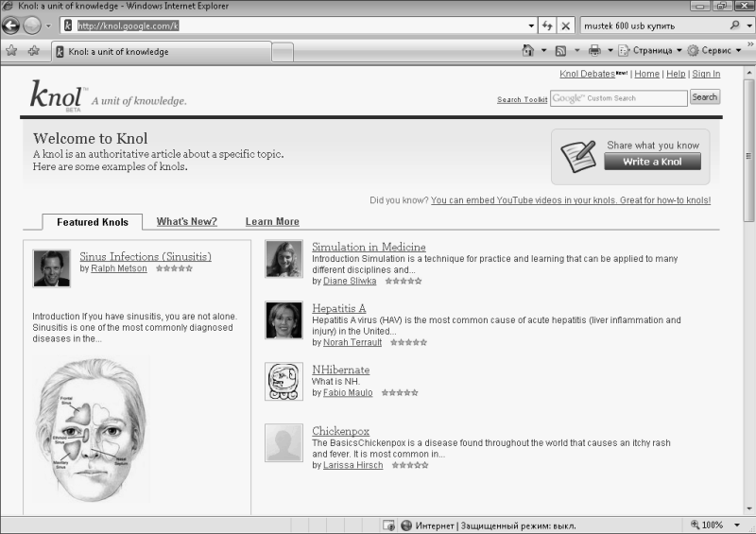Open recent pages dropdown beside Forward button
The image size is (756, 534).
(48, 26)
